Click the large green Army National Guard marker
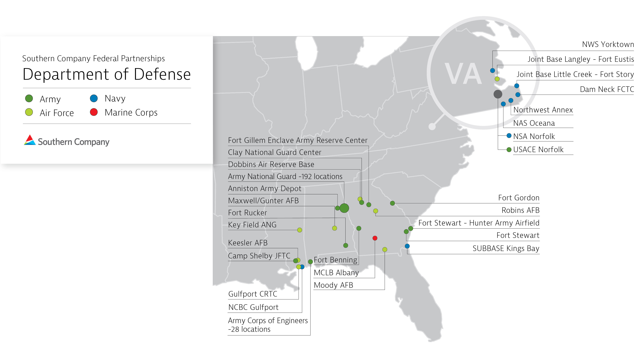Viewport: 644px width, 363px height. tap(344, 208)
